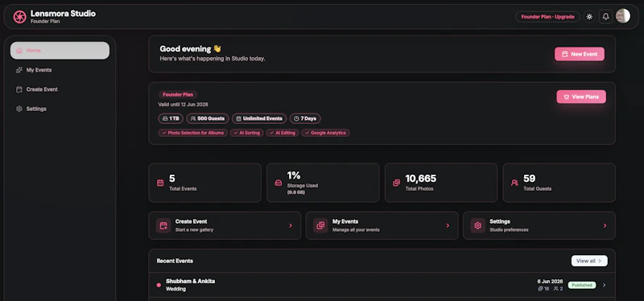Screen dimensions: 644x301
Task: Click Photo Selection for Albums feature tag
Action: 193,133
